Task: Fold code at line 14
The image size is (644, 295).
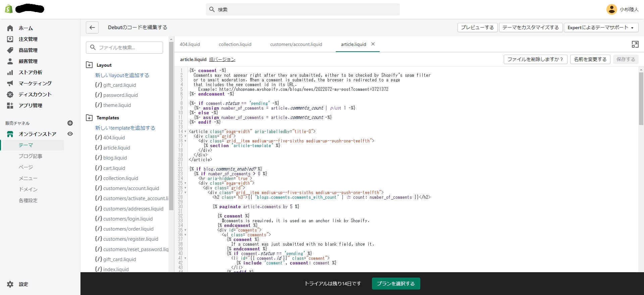Action: click(x=185, y=132)
